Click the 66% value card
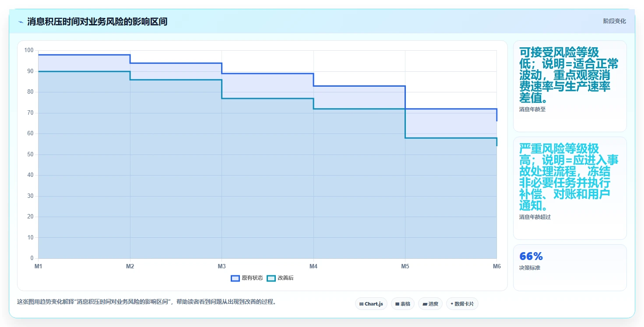 click(x=570, y=267)
